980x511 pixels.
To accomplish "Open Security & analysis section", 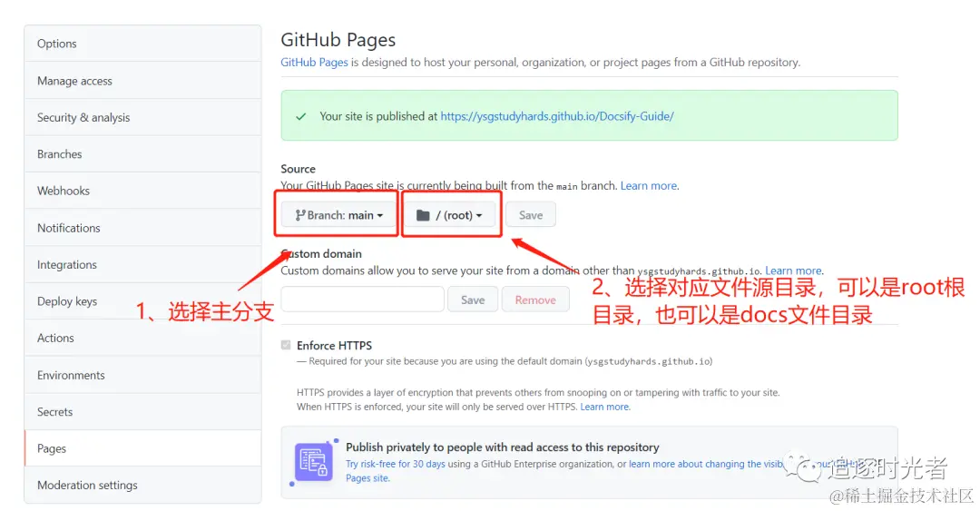I will tap(142, 117).
